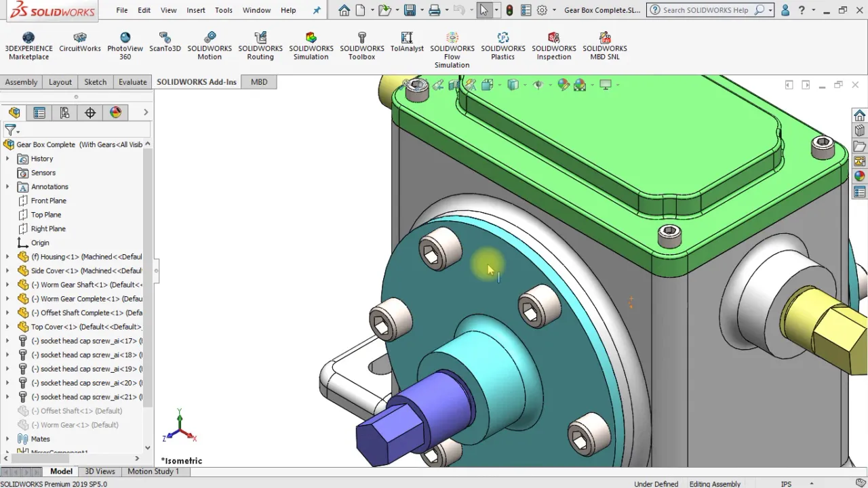
Task: Open the View menu
Action: (x=169, y=10)
